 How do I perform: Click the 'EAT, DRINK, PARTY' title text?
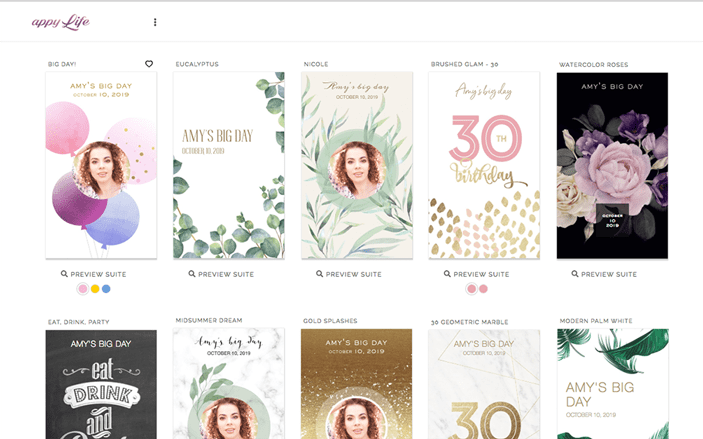[x=79, y=322]
